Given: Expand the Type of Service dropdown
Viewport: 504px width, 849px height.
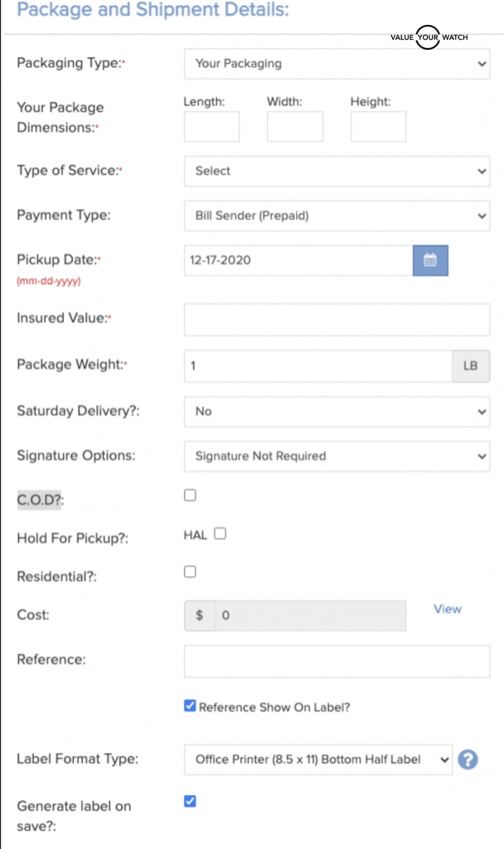Looking at the screenshot, I should point(337,171).
